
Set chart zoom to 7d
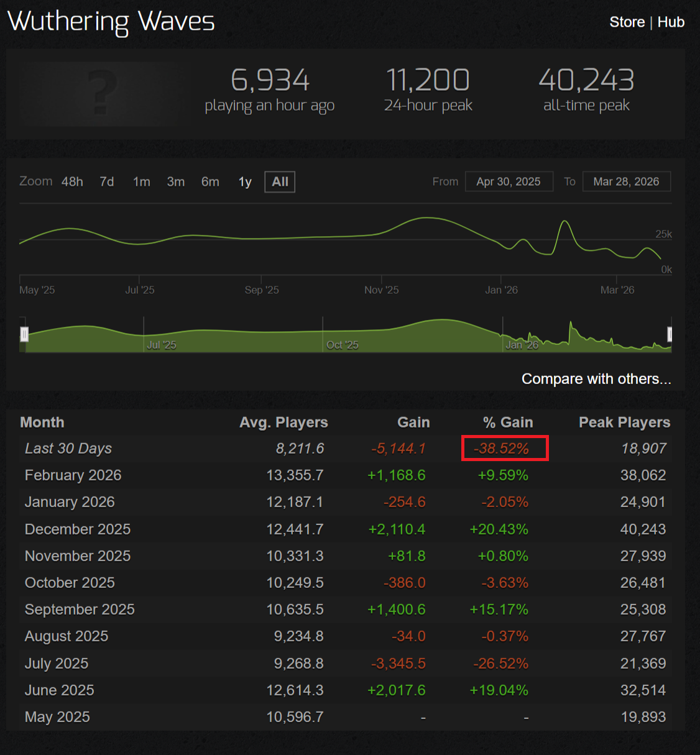(107, 181)
